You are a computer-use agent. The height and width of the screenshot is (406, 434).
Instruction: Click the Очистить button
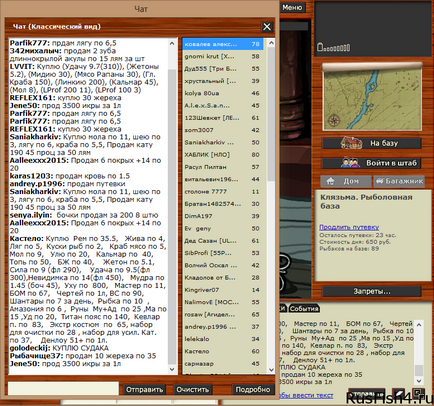(192, 389)
